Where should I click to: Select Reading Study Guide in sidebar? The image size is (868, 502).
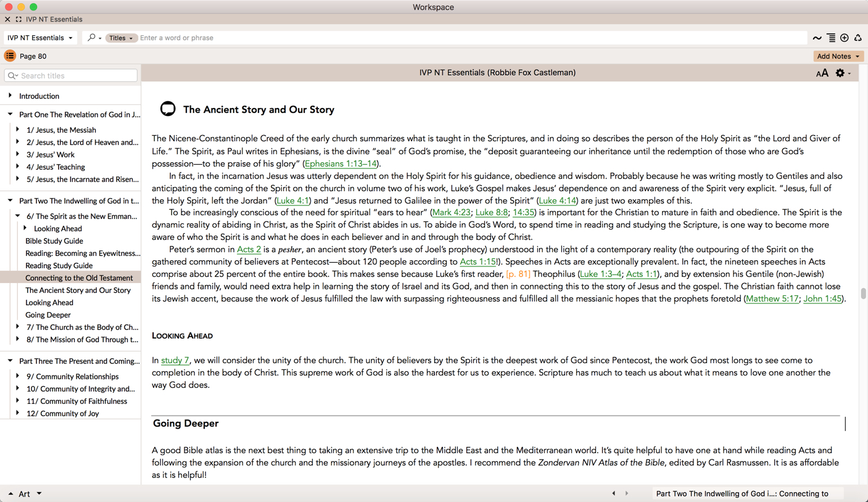pos(59,266)
